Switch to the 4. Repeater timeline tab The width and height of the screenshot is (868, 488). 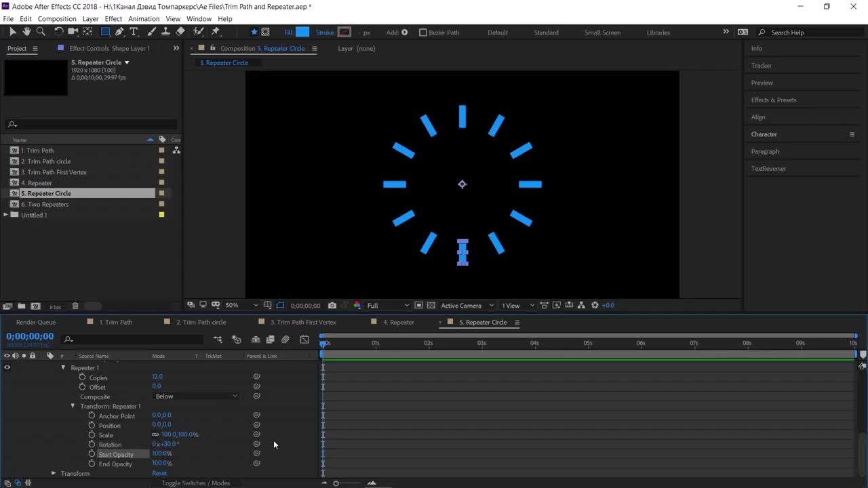[398, 322]
